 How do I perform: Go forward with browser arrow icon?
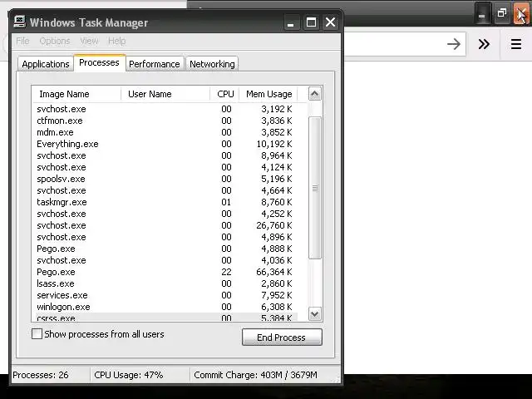pos(454,44)
